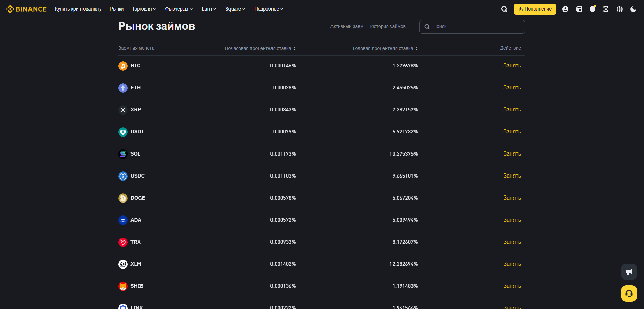
Task: Open the support headset chat button
Action: (629, 293)
